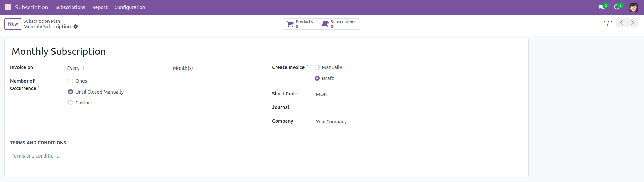Select the Ones occurrence option
Image resolution: width=644 pixels, height=182 pixels.
coord(71,81)
